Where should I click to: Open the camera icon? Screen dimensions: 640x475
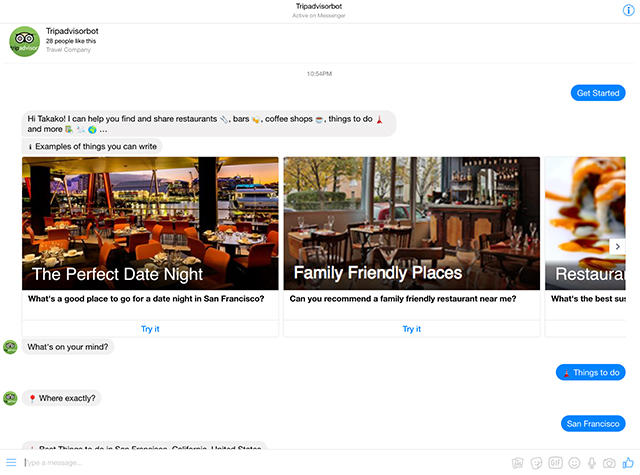pos(609,463)
